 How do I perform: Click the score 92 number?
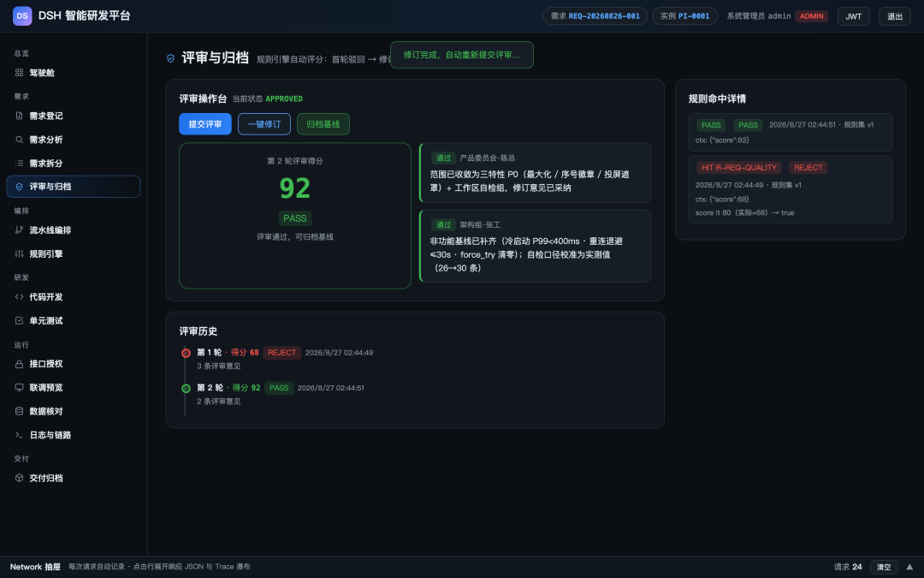294,188
